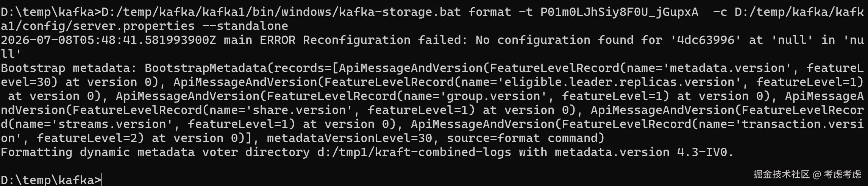Click the cluster ID P01m0LJhSiy8F0U_jGupxA
868x186 pixels.
pos(619,12)
